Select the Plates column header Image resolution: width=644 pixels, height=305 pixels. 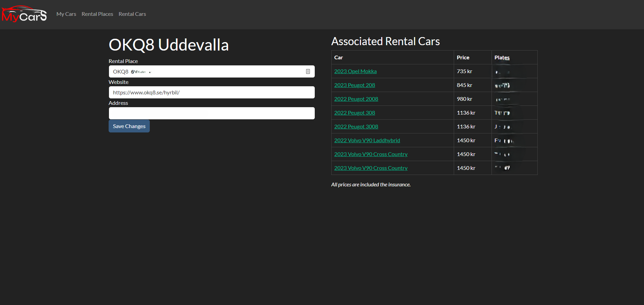pyautogui.click(x=514, y=58)
